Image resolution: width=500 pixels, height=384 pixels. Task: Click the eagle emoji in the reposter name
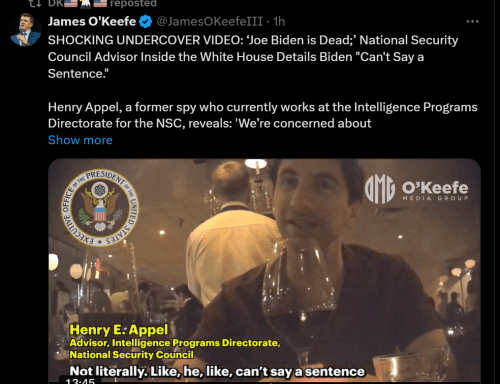click(85, 3)
